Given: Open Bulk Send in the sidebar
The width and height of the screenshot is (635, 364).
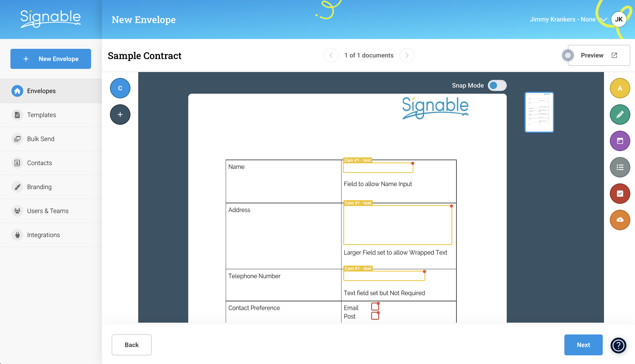Looking at the screenshot, I should [41, 139].
